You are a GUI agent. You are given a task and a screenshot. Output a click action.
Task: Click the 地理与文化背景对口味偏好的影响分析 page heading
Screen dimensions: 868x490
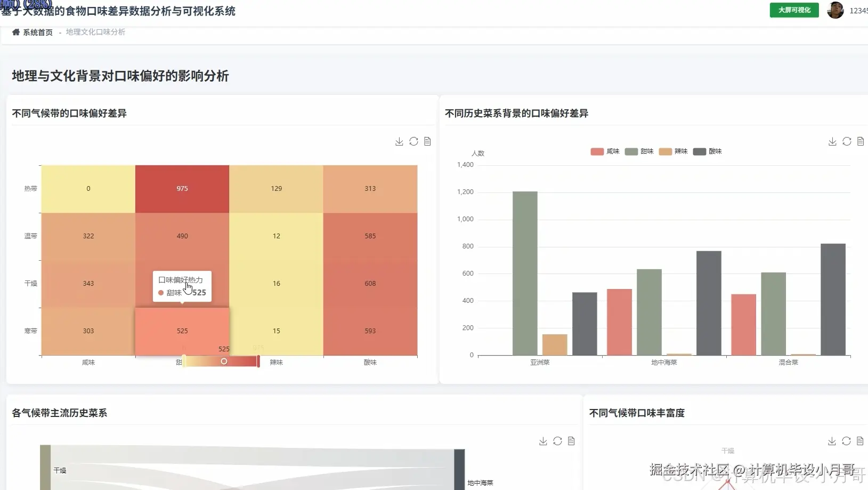tap(120, 76)
